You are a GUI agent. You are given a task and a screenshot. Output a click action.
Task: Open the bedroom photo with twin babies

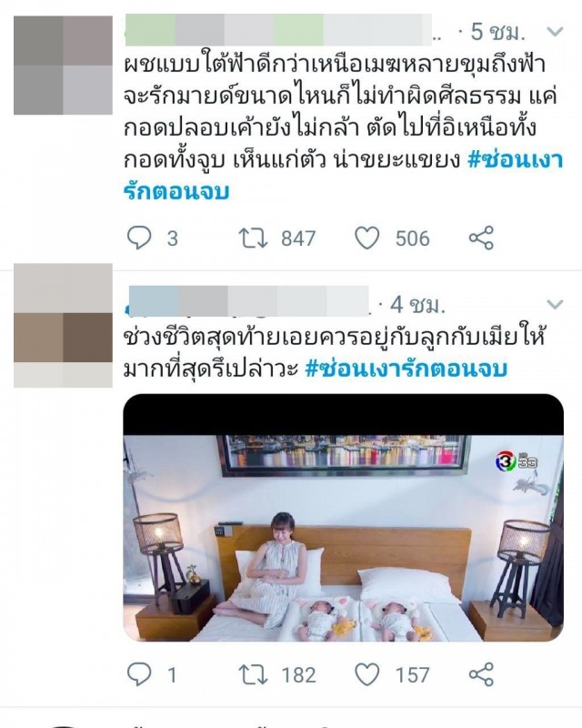[x=344, y=518]
